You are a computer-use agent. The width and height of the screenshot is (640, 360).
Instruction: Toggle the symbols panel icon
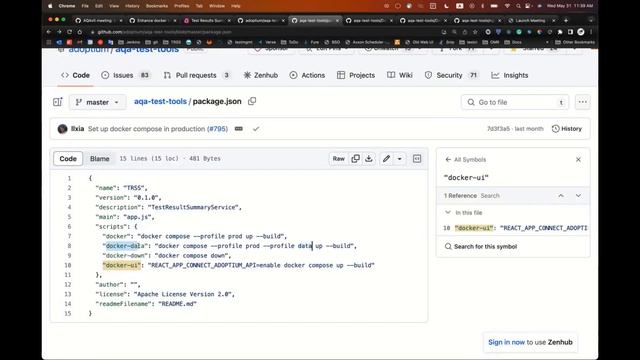[417, 159]
